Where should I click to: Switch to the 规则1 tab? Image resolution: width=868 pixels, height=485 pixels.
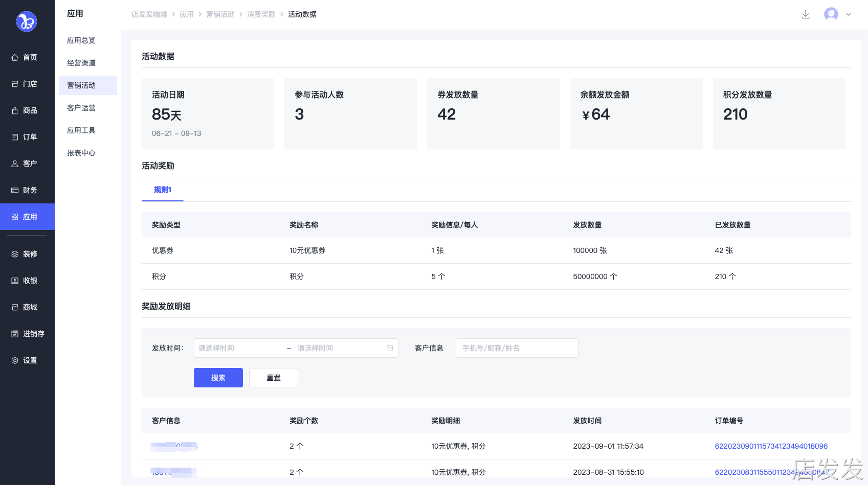point(163,190)
